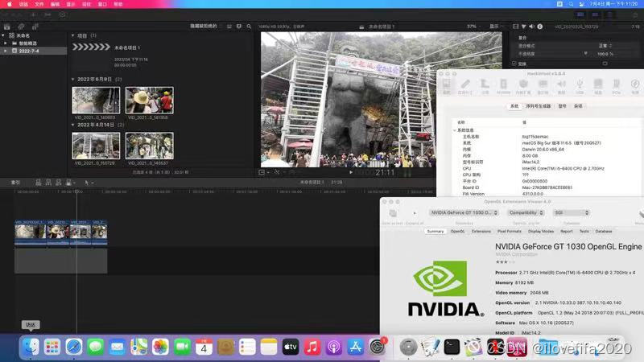Switch to the Extensions tab in OpenGL viewer
644x362 pixels.
(x=481, y=232)
